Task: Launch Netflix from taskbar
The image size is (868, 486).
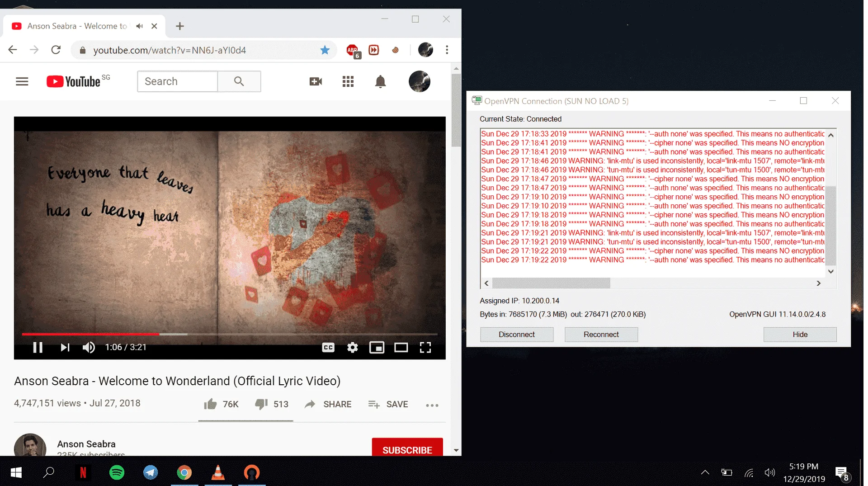Action: [83, 473]
